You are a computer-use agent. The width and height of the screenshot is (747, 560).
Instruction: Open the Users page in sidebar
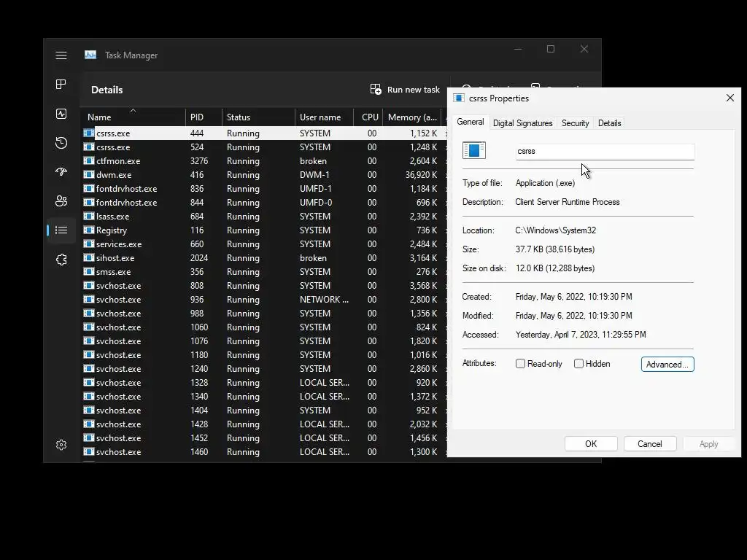[x=61, y=201]
